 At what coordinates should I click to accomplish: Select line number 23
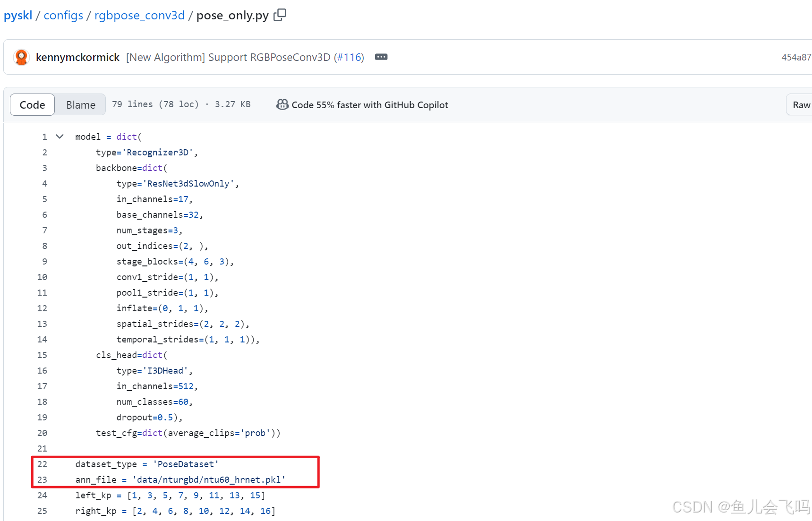point(42,479)
